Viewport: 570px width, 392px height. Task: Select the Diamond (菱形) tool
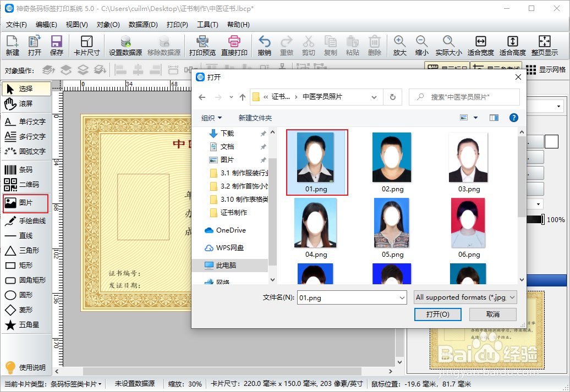click(26, 310)
